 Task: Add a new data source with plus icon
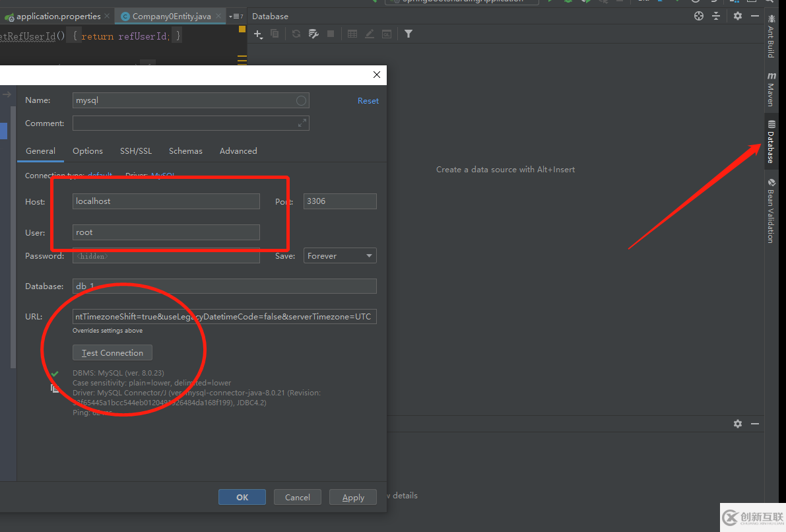pyautogui.click(x=257, y=34)
